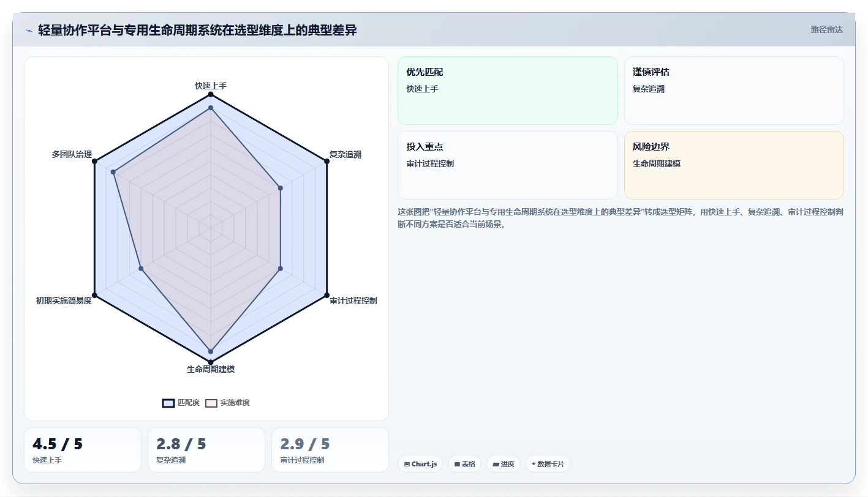Click the 路径雷达 label in the header
This screenshot has height=497, width=868.
(826, 29)
